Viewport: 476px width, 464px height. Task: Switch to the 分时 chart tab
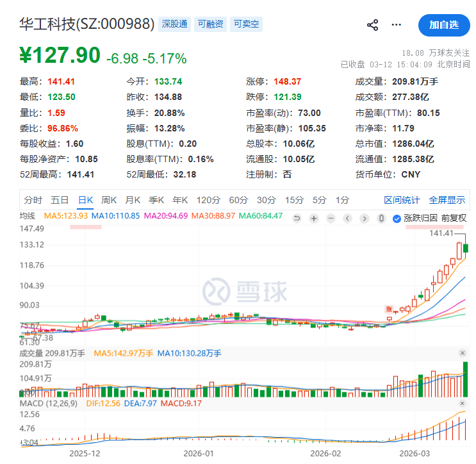(33, 200)
